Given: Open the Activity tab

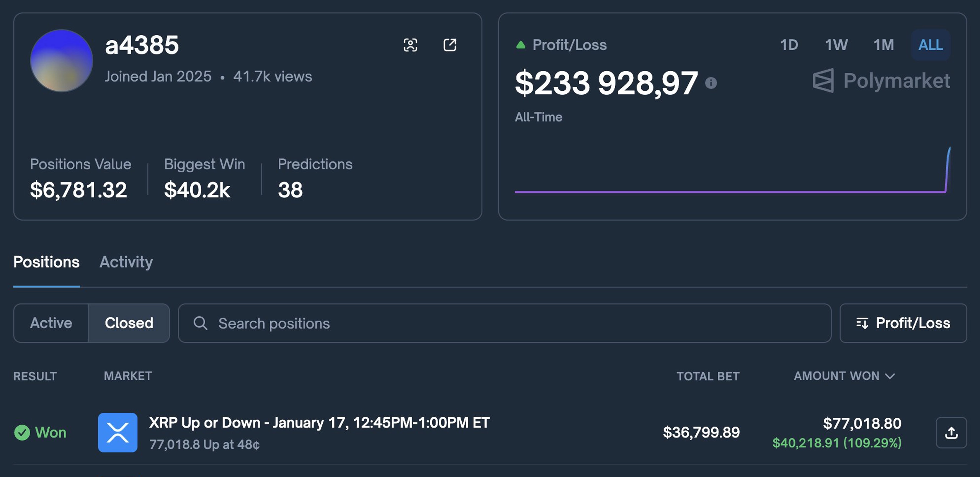Looking at the screenshot, I should click(x=126, y=262).
